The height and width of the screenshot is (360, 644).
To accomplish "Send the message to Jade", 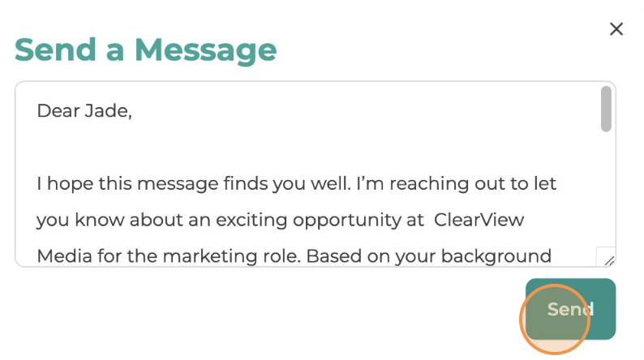I will click(x=570, y=309).
